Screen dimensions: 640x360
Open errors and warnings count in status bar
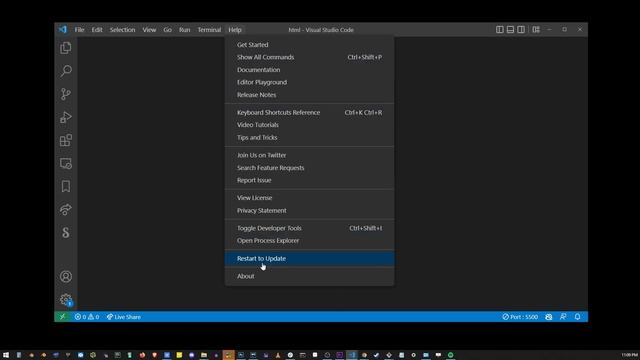pyautogui.click(x=87, y=317)
